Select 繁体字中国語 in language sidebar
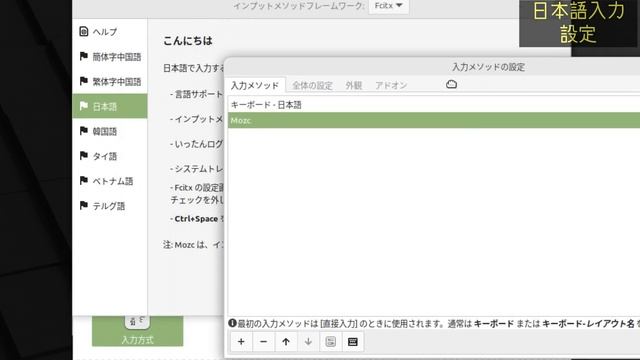The height and width of the screenshot is (360, 640). pyautogui.click(x=110, y=81)
